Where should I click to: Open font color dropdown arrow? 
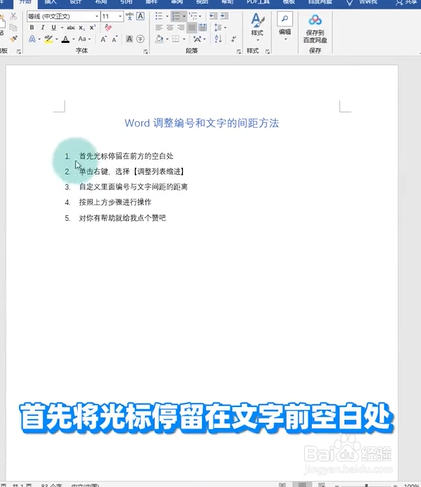[x=73, y=39]
